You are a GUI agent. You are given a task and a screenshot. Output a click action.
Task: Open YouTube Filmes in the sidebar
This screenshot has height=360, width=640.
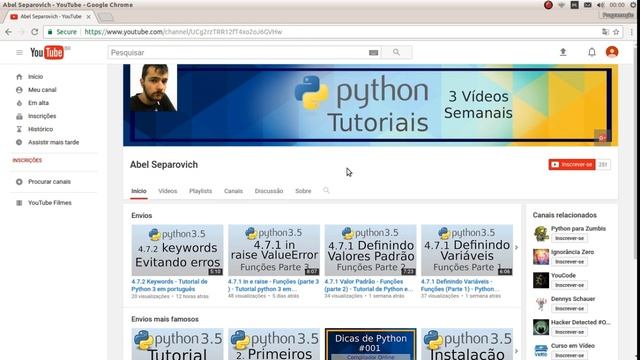[49, 203]
